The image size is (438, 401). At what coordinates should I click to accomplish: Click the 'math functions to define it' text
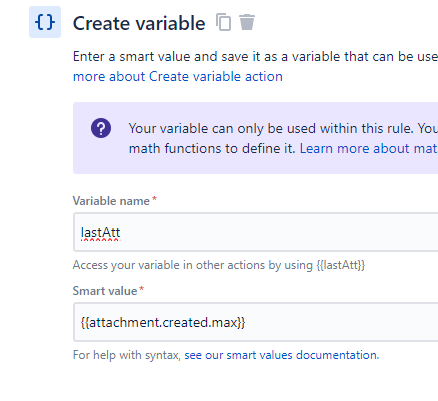tap(212, 148)
